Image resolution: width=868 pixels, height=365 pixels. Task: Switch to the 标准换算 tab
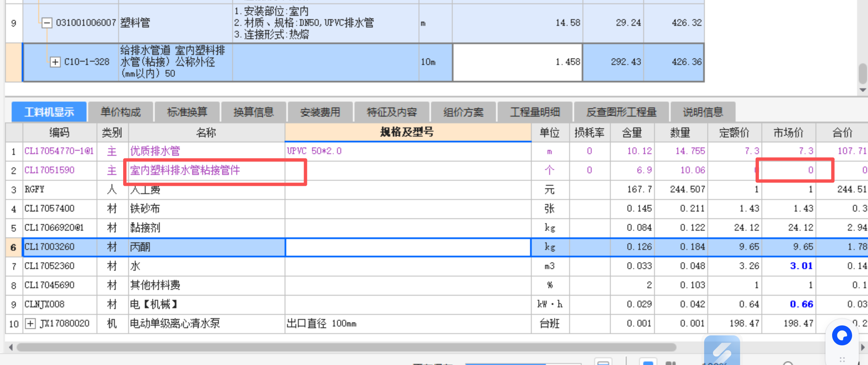(187, 111)
